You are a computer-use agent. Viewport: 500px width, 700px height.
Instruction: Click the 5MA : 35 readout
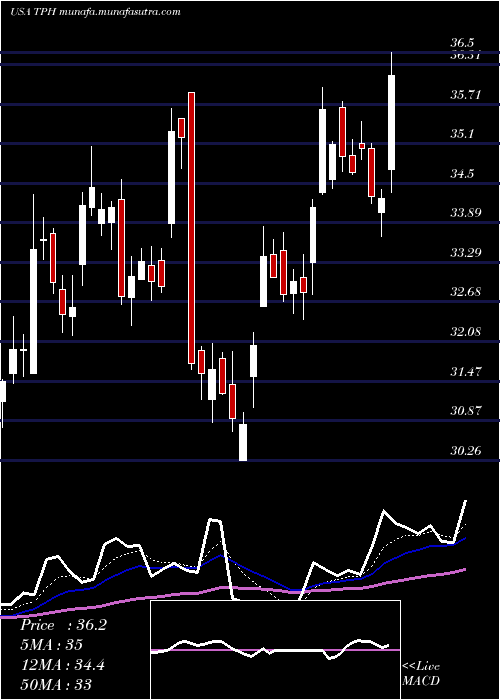click(x=52, y=645)
